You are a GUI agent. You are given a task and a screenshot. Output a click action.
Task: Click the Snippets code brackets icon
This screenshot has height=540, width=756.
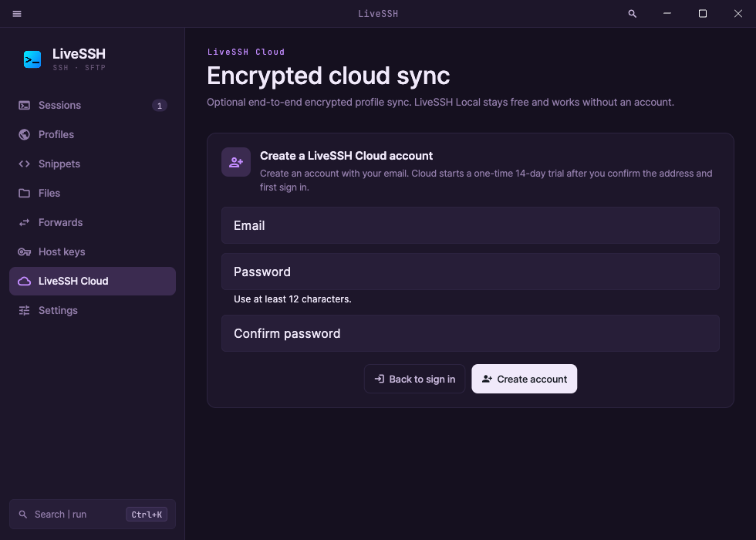[x=24, y=164]
